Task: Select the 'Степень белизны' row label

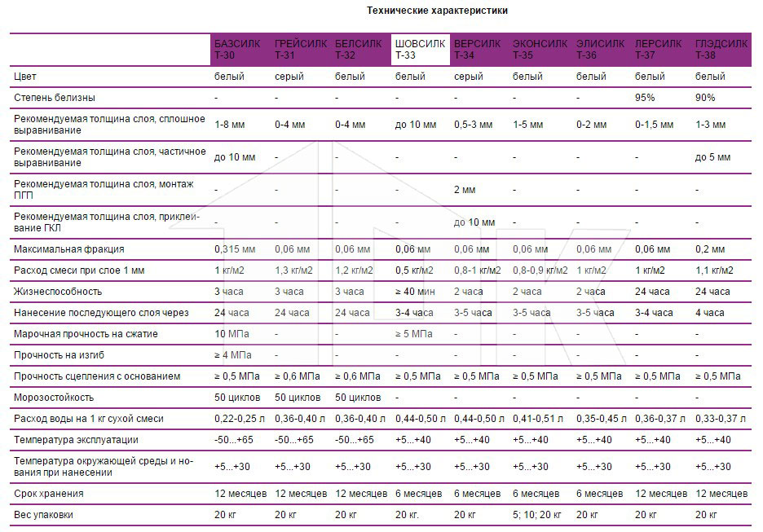Action: (x=55, y=98)
